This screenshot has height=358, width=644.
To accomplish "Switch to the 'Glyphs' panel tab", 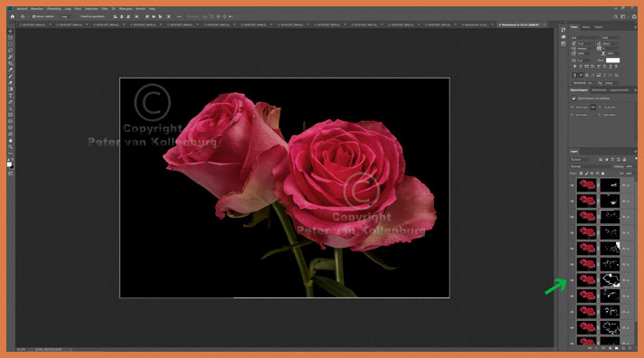I will (599, 27).
